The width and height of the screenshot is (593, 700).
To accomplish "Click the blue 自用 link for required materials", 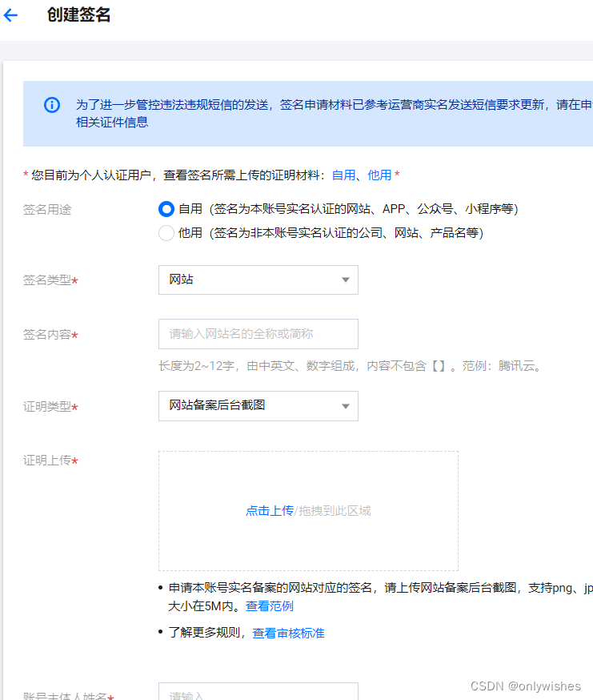I will (343, 175).
